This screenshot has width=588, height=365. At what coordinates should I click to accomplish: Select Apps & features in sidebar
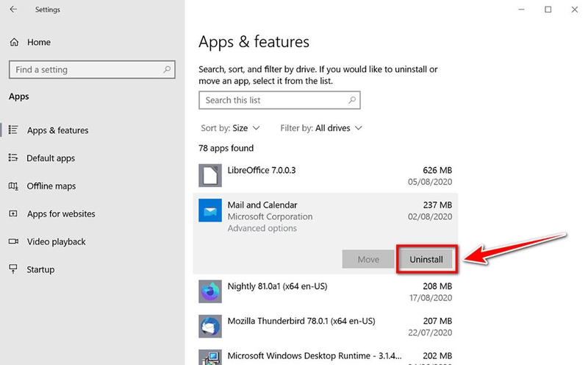(58, 130)
